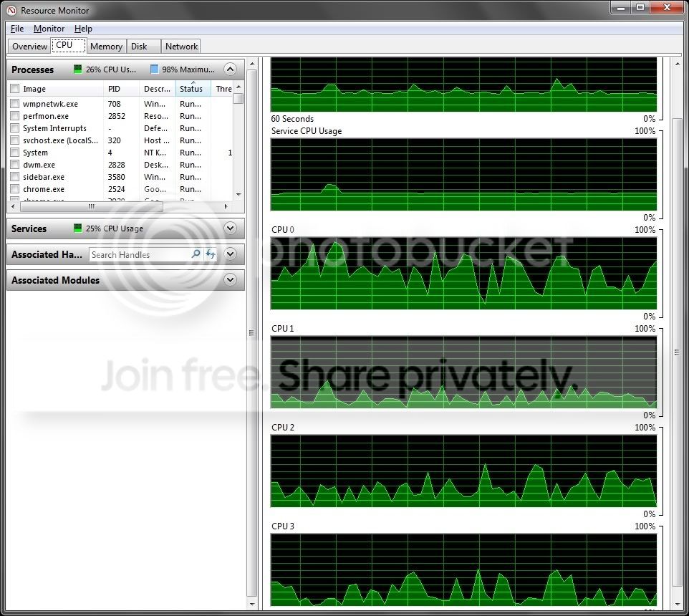Switch to the Memory tab
The image size is (689, 616).
tap(106, 46)
